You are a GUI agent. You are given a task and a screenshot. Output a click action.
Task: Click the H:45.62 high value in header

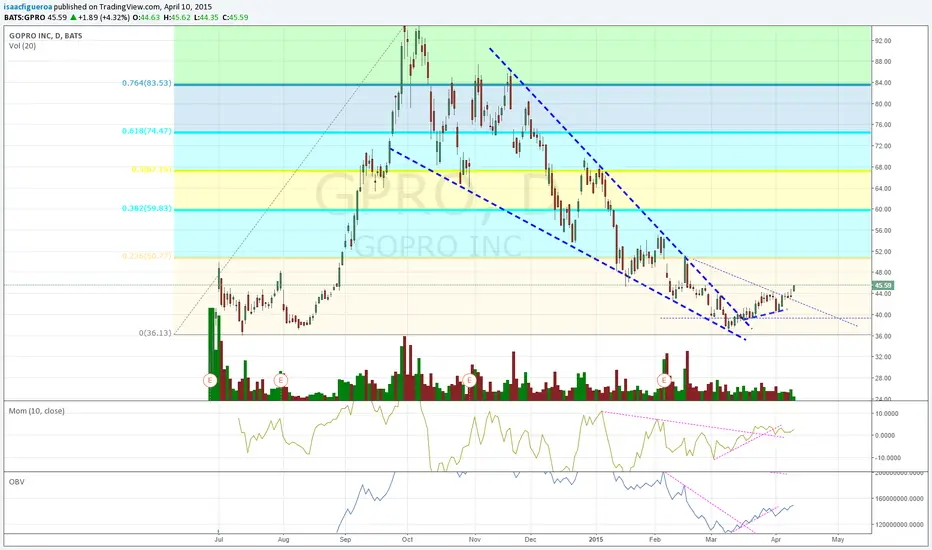[177, 17]
